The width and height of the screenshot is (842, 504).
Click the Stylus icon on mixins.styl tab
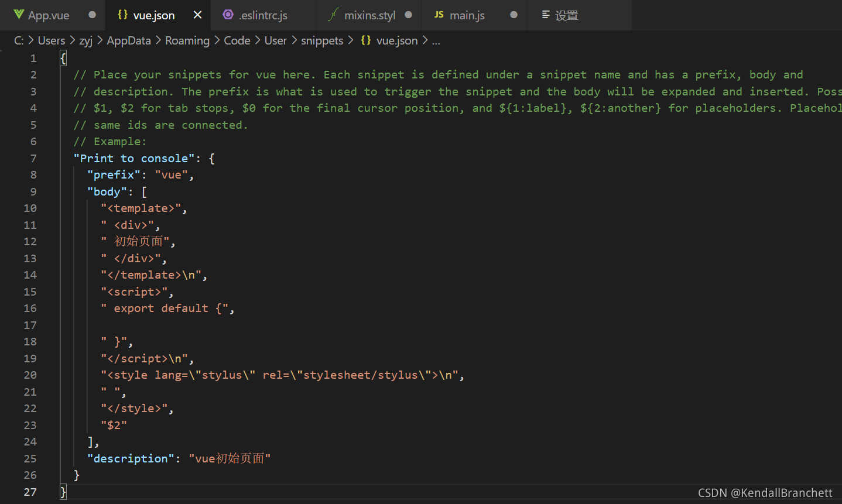pos(333,15)
